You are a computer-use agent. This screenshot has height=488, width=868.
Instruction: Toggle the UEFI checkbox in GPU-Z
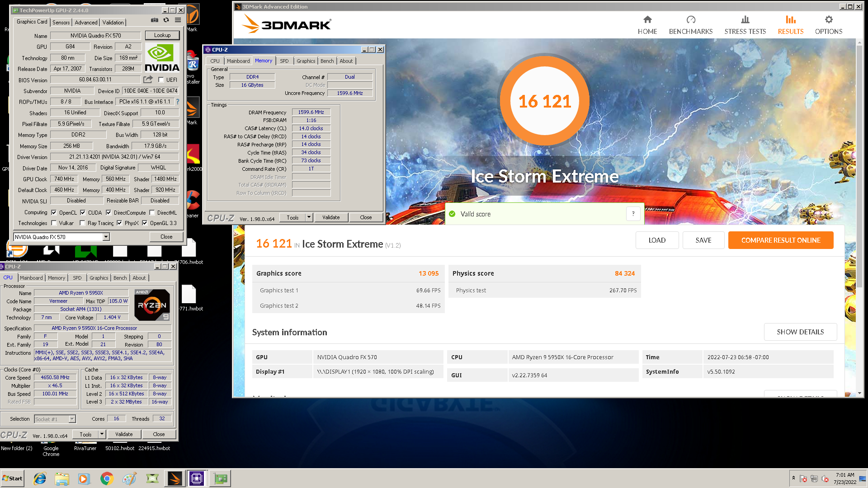[x=161, y=80]
